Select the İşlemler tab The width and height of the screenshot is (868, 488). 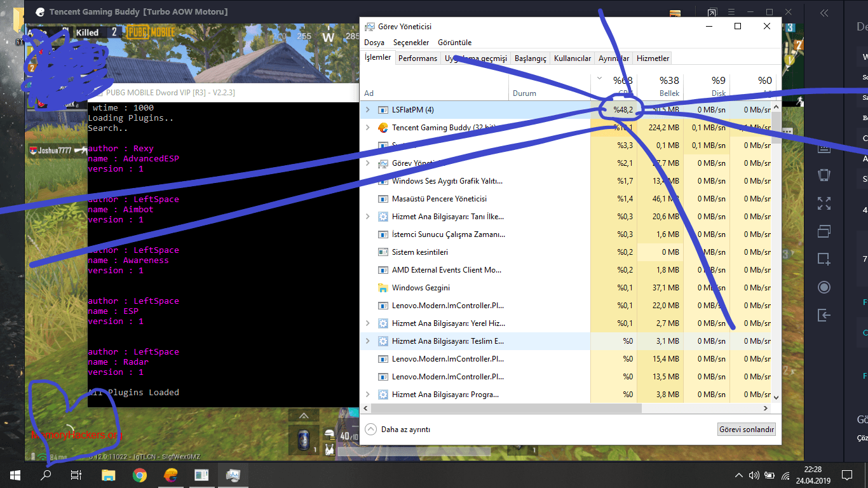tap(378, 57)
